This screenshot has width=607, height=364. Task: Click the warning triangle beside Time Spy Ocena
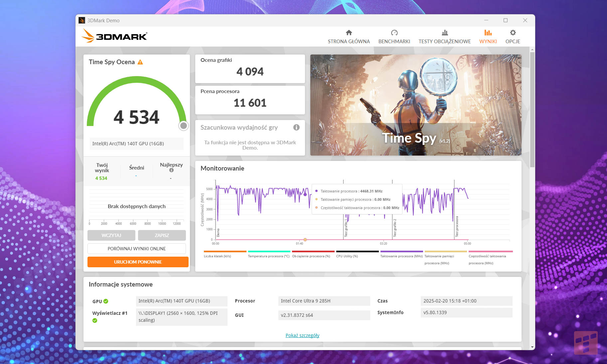(140, 62)
